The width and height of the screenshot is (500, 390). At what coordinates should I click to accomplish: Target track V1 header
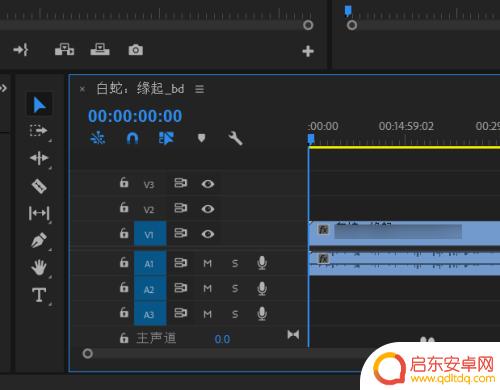pyautogui.click(x=150, y=234)
